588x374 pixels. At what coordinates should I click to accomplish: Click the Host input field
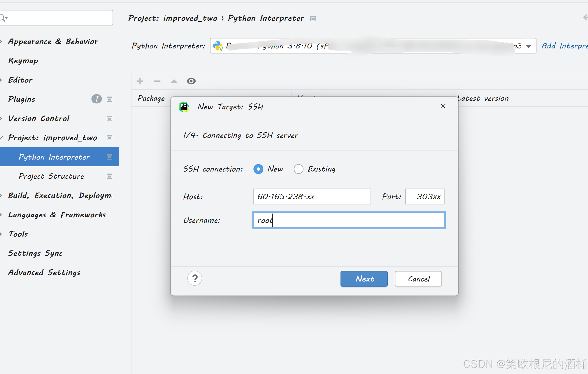click(312, 196)
